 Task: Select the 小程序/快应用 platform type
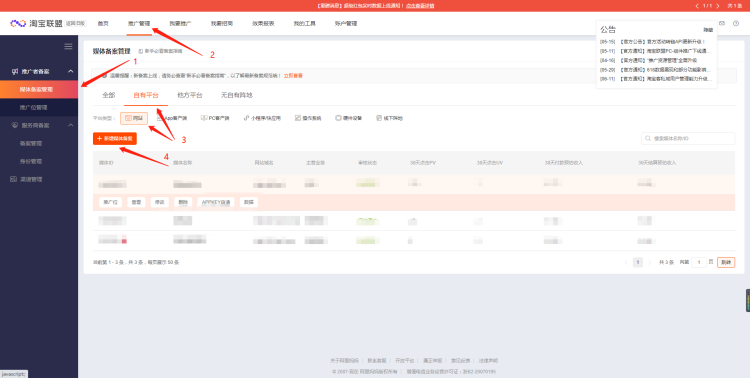262,118
